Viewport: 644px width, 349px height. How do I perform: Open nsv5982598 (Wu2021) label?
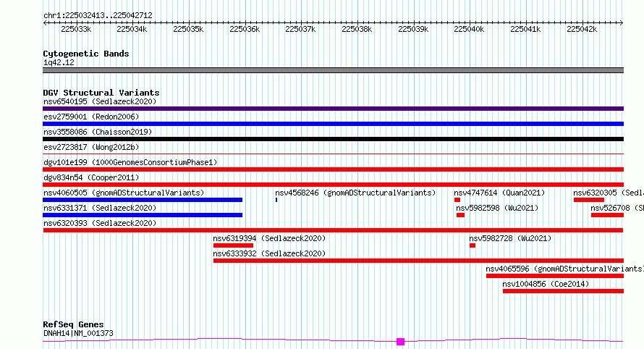(x=497, y=208)
